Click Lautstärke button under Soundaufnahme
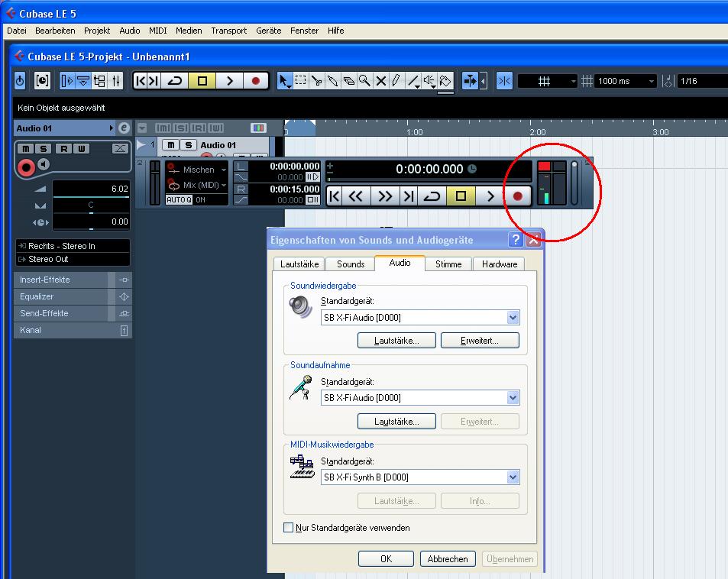 click(396, 422)
